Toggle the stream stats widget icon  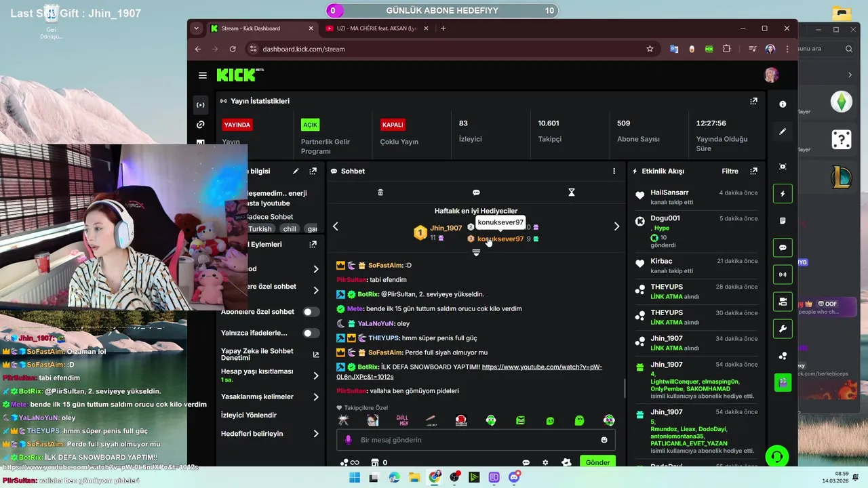tap(783, 274)
